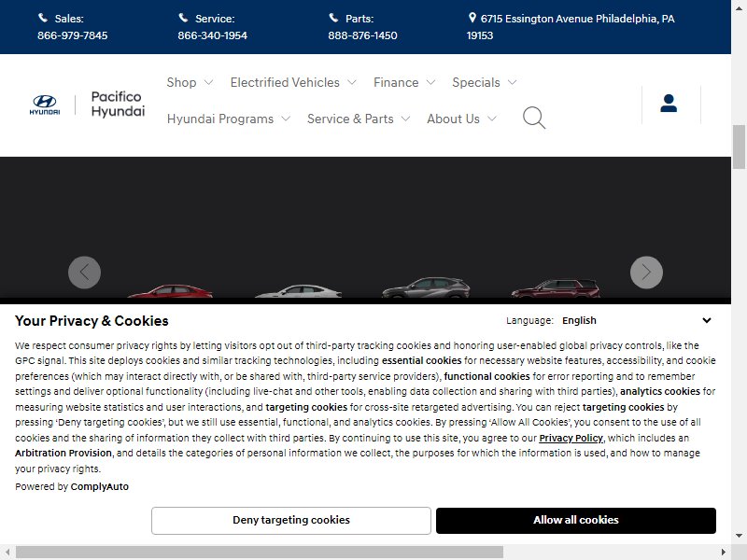This screenshot has height=560, width=747.
Task: Click the 'Your Privacy & Cookies' heading
Action: [x=92, y=321]
